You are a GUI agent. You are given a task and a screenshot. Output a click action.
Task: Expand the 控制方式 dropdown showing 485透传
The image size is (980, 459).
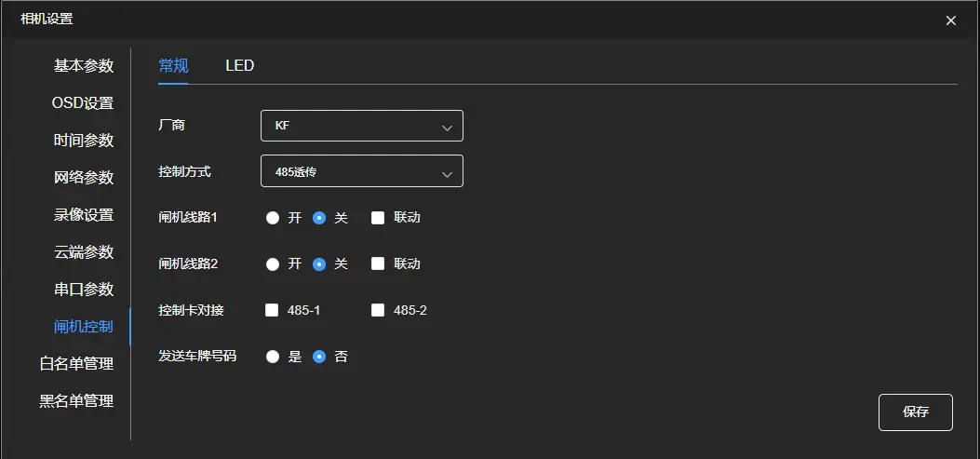tap(361, 171)
